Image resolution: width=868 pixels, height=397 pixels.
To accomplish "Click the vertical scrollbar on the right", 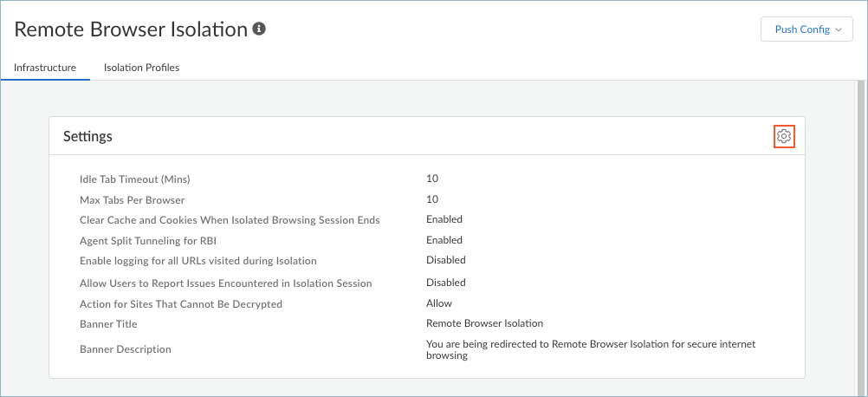I will pyautogui.click(x=860, y=234).
